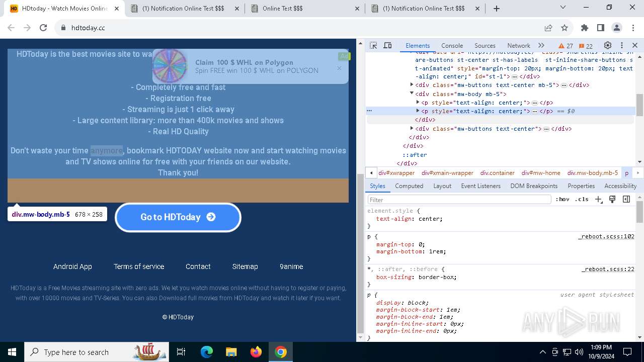
Task: Open a new browser tab
Action: tap(497, 9)
